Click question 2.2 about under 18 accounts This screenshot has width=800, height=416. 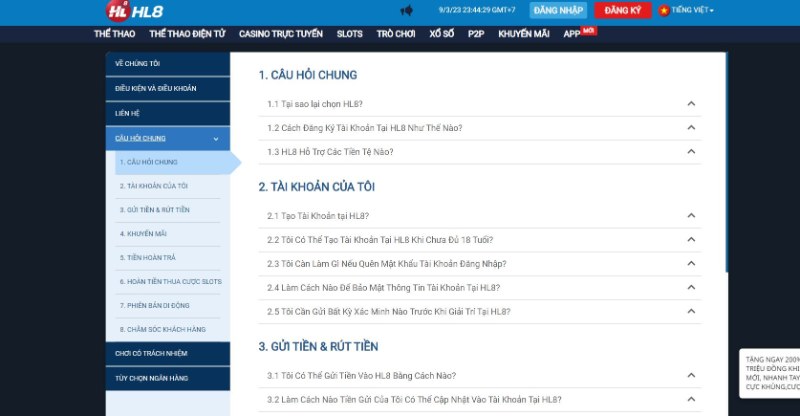(380, 240)
